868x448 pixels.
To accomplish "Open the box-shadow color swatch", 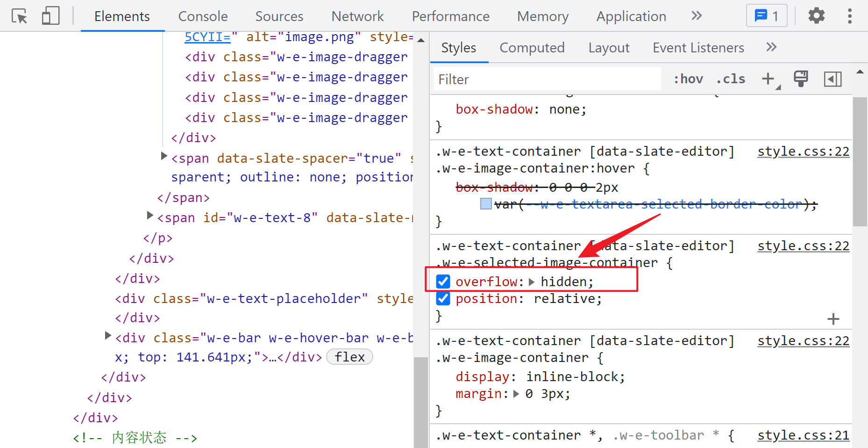I will pyautogui.click(x=486, y=204).
